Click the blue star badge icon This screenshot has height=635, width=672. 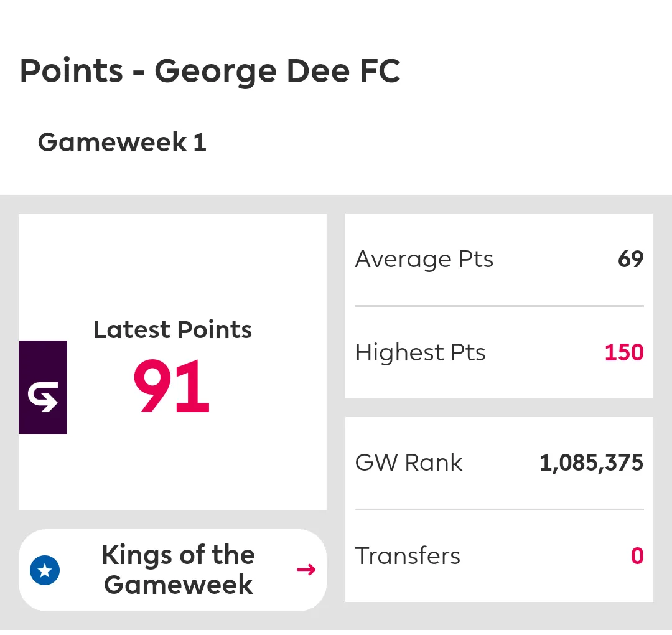45,570
